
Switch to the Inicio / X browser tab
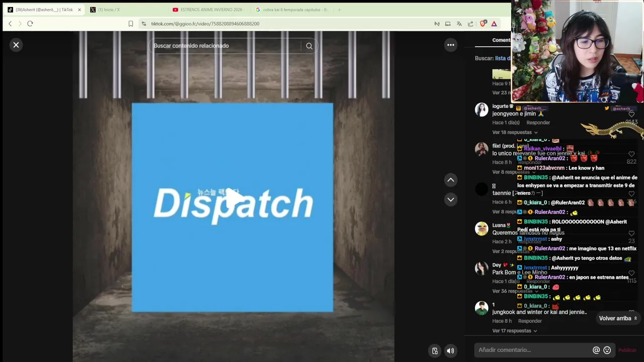pos(108,10)
